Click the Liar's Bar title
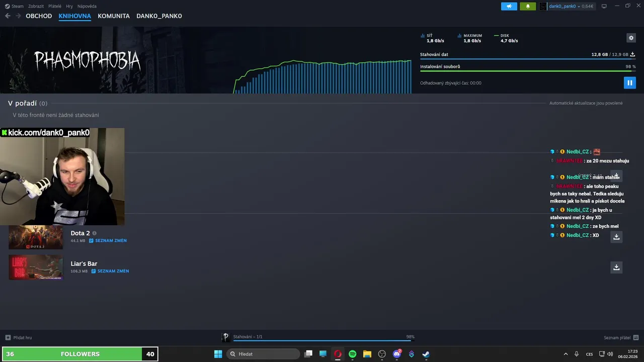This screenshot has height=362, width=644. [x=84, y=263]
